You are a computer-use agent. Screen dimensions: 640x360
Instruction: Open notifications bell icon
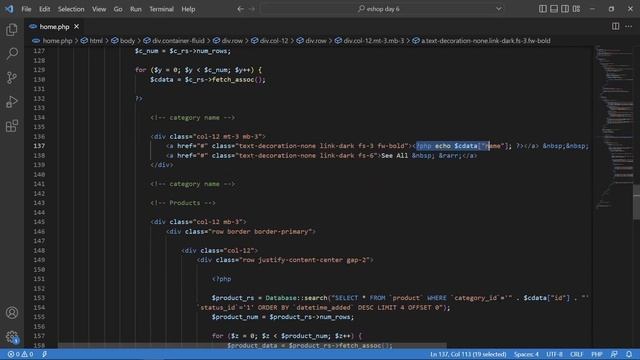click(629, 354)
